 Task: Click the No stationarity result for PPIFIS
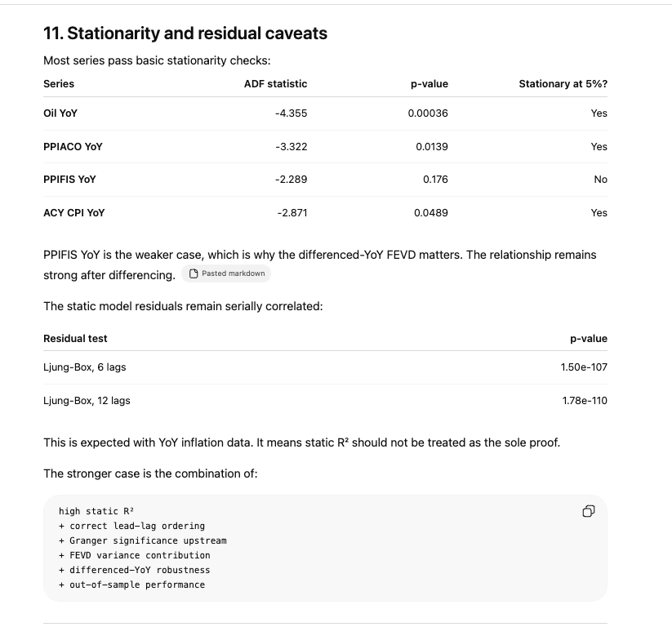600,179
